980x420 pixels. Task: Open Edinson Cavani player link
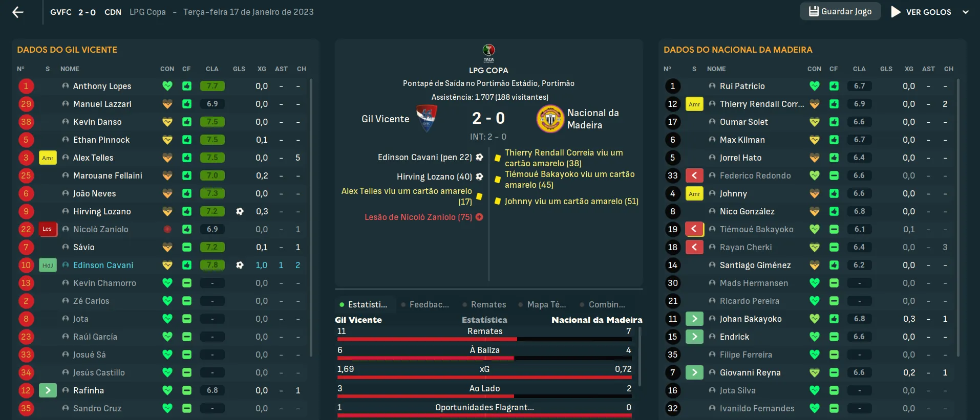(103, 265)
